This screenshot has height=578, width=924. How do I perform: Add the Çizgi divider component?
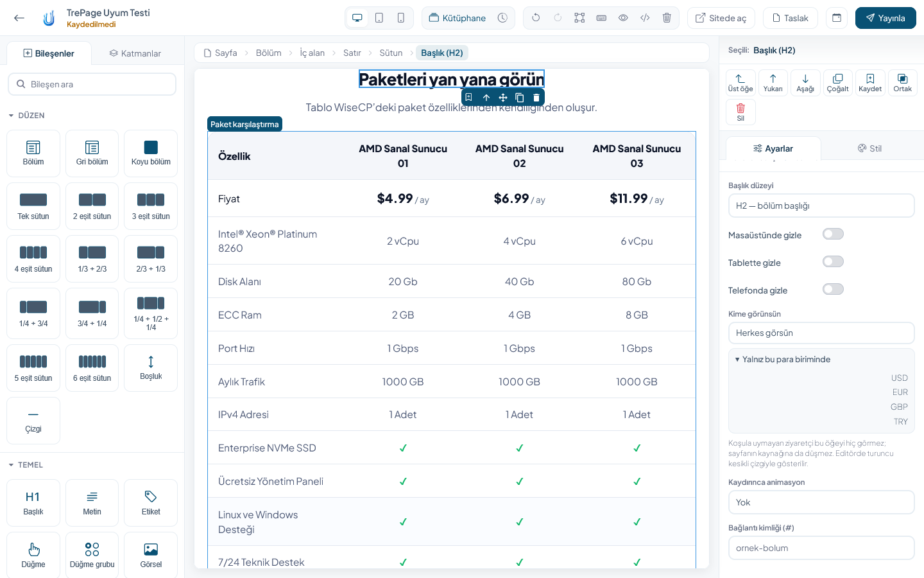[33, 421]
